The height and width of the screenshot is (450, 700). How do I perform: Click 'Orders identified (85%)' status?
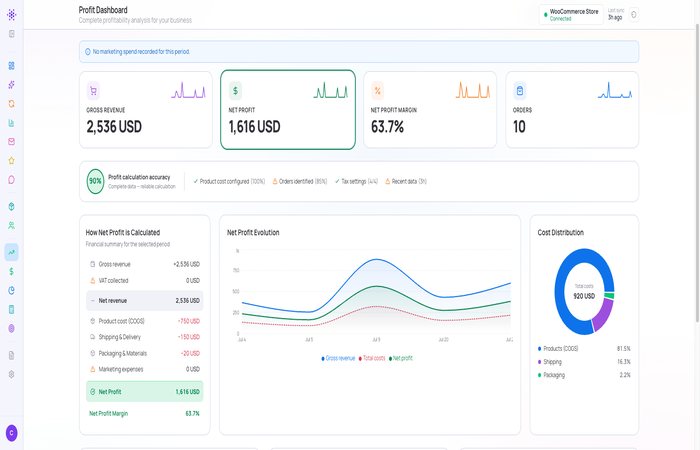point(300,181)
